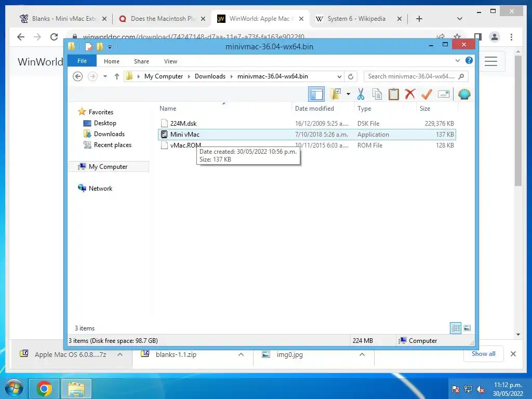532x399 pixels.
Task: Click the Classic Shell seashell icon
Action: (x=464, y=94)
